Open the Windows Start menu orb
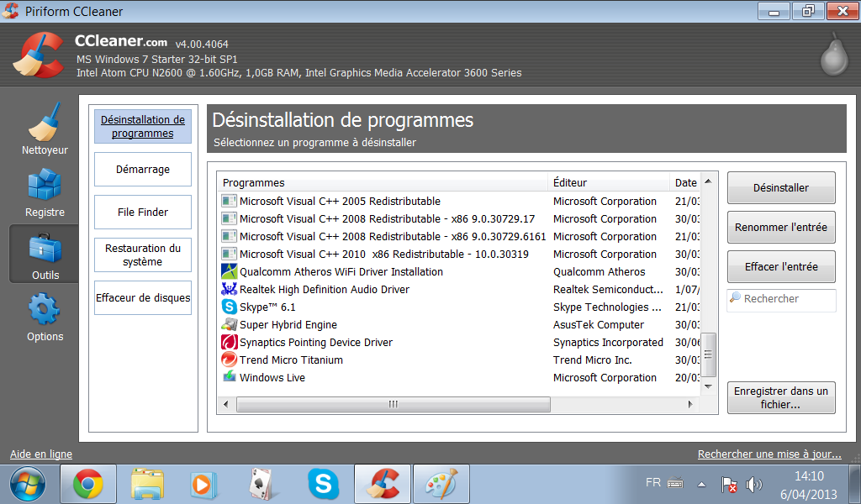The height and width of the screenshot is (504, 861). click(x=28, y=485)
